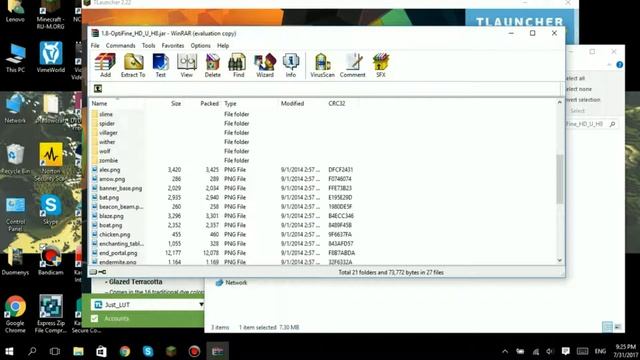Select the wolf folder

104,151
